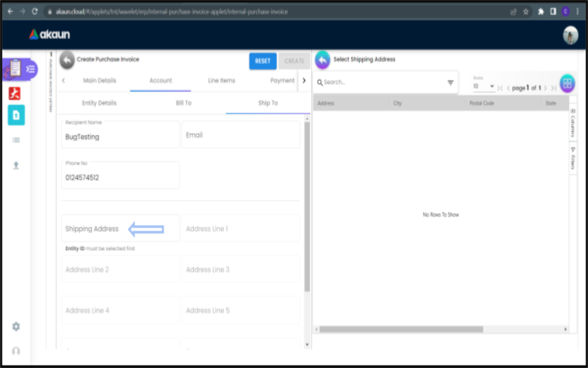Open the teal document icon in sidebar
The width and height of the screenshot is (588, 368).
[x=16, y=115]
